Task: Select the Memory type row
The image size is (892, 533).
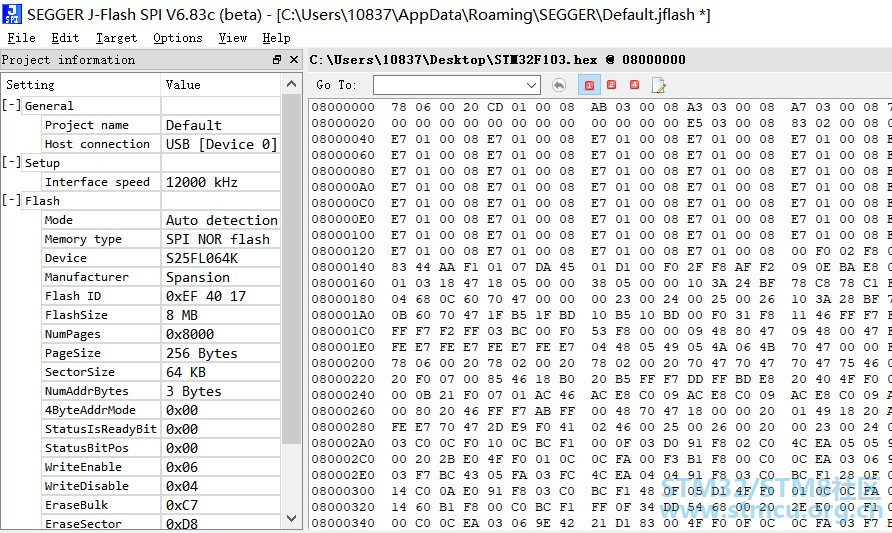Action: point(162,239)
